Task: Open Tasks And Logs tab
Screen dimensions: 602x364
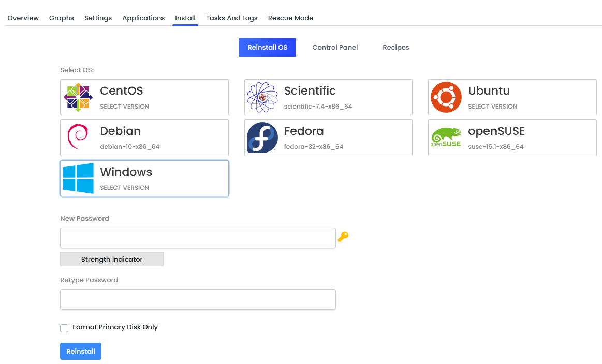Action: tap(231, 18)
